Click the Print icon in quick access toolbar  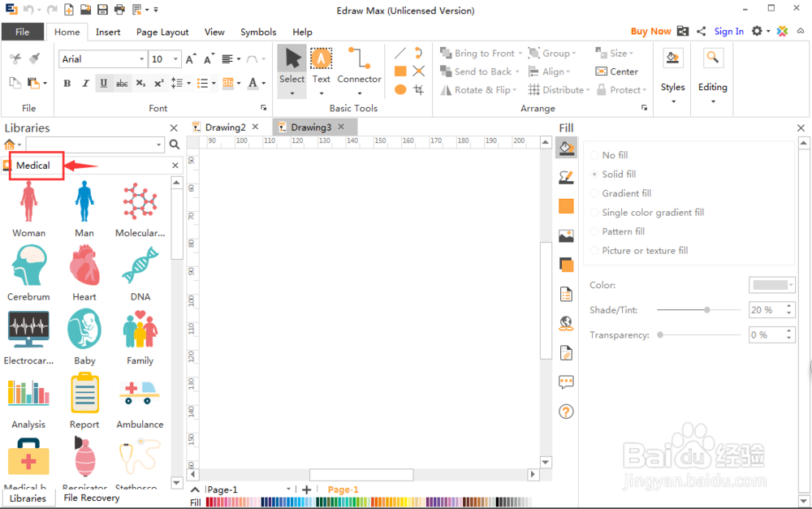[119, 9]
